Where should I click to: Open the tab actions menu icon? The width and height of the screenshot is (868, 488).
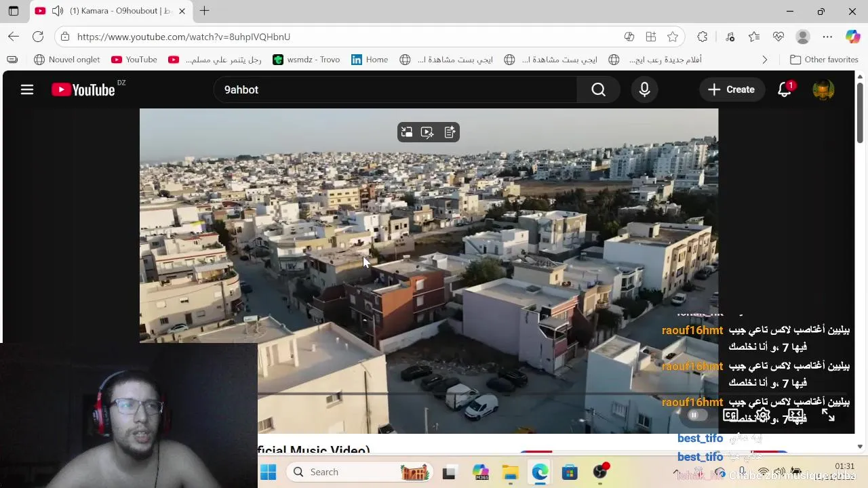[x=14, y=11]
